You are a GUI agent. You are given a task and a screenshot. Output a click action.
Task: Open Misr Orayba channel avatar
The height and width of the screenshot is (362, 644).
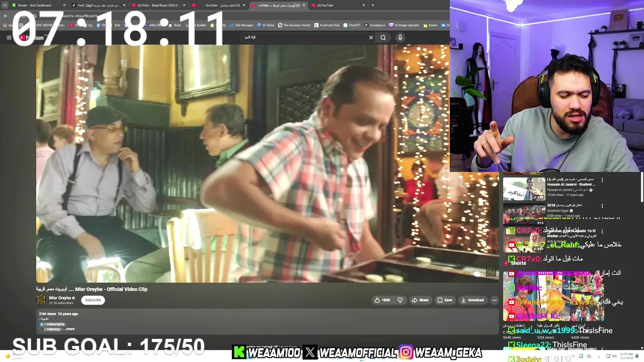point(41,300)
